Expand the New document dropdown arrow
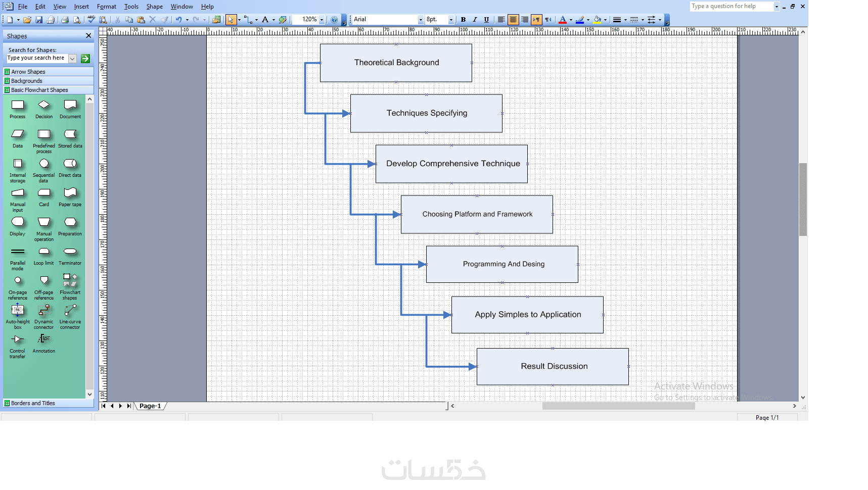868x490 pixels. pyautogui.click(x=18, y=20)
